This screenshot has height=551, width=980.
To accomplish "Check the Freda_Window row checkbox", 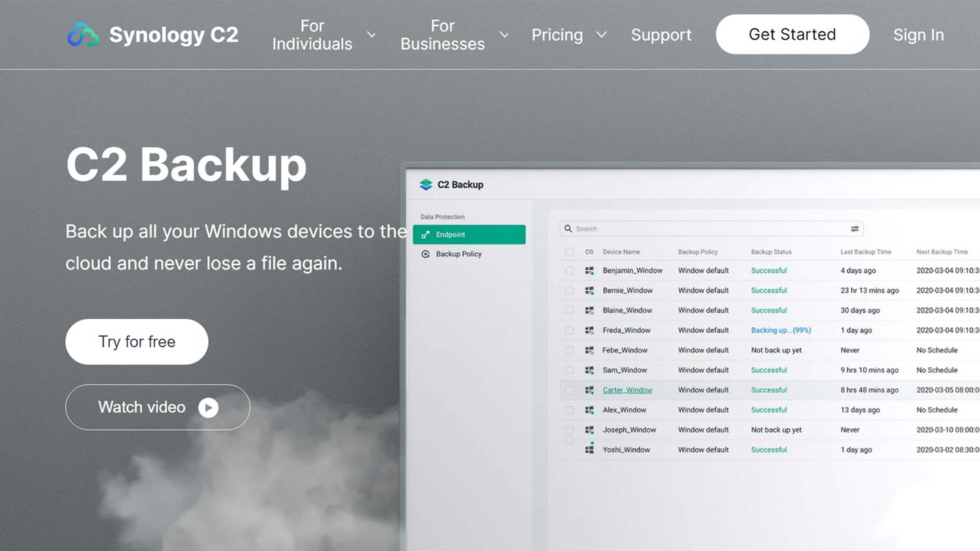I will tap(569, 331).
